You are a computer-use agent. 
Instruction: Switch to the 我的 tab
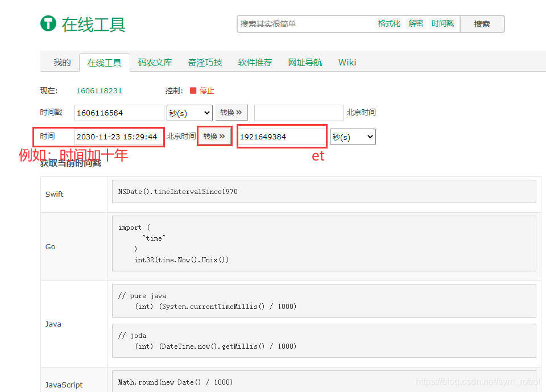[x=62, y=63]
